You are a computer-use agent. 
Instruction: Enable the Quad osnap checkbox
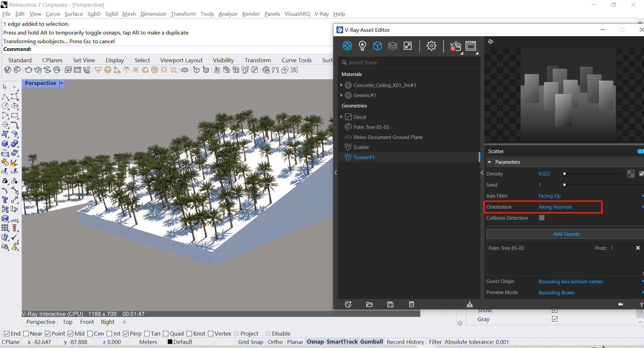pyautogui.click(x=166, y=334)
